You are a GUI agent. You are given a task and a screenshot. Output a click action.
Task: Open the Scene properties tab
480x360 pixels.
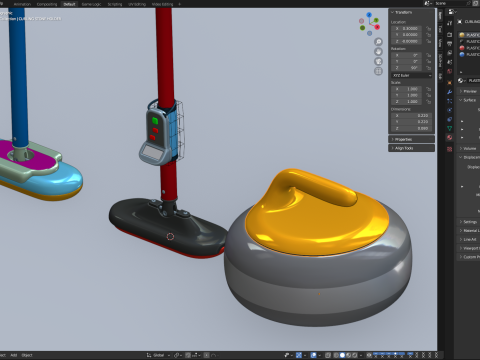point(449,62)
